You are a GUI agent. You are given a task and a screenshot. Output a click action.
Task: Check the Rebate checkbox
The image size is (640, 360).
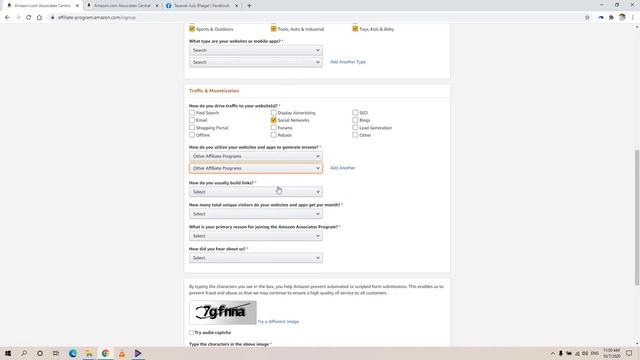[x=273, y=135]
